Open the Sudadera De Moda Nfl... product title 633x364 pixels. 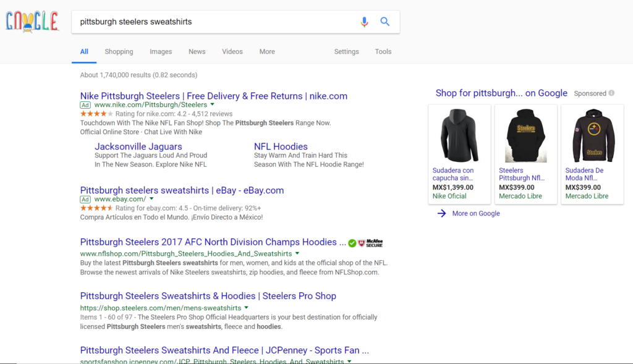584,174
